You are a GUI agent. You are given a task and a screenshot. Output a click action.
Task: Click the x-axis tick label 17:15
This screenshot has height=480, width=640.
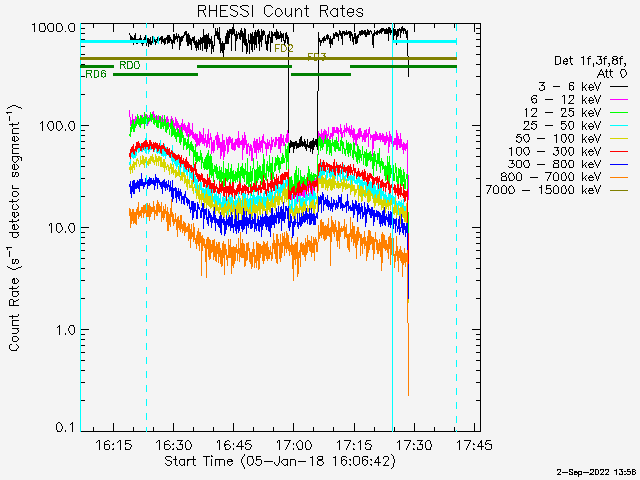pyautogui.click(x=354, y=444)
